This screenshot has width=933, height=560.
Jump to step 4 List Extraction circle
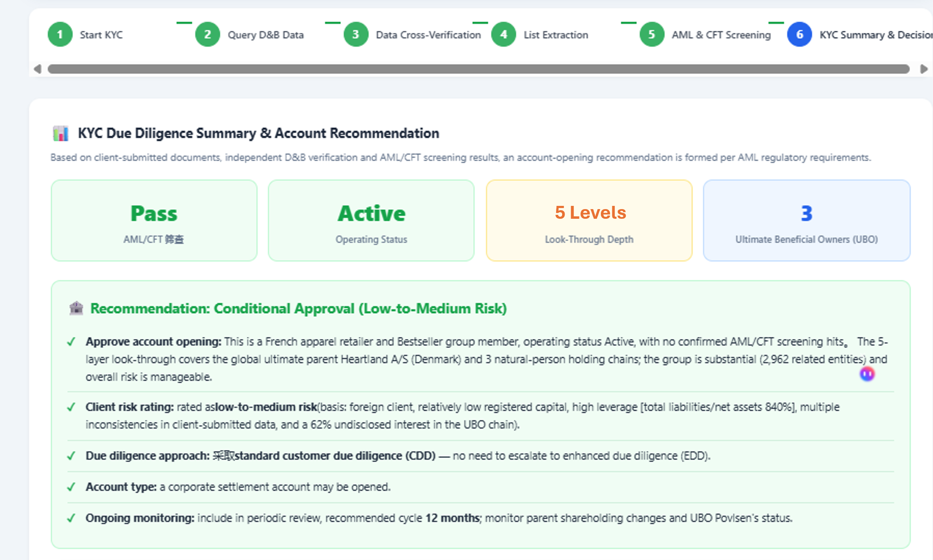click(x=503, y=35)
